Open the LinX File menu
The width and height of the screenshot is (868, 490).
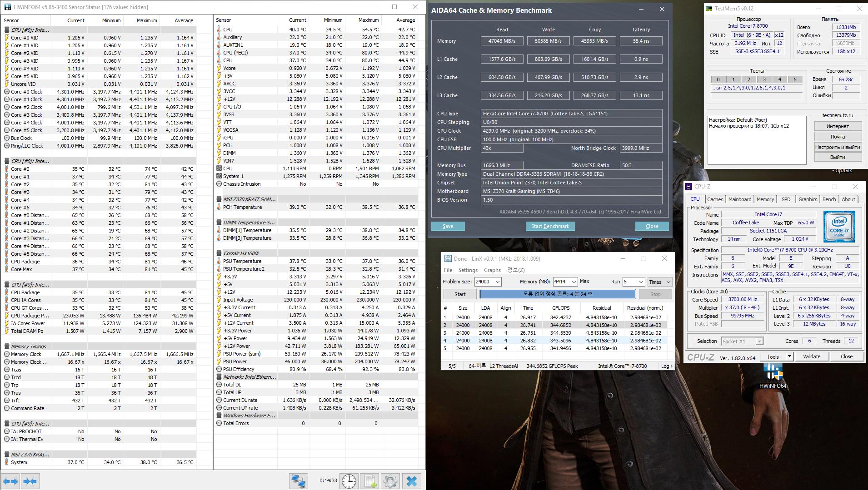click(x=448, y=270)
